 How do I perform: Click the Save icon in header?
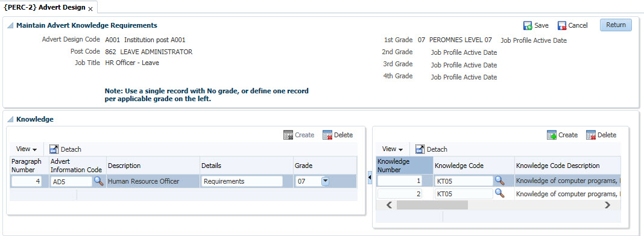point(528,25)
